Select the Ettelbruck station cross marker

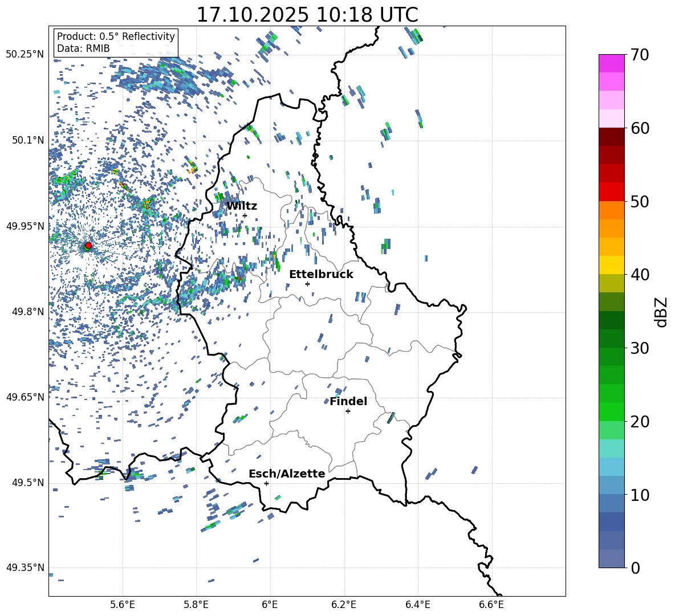coord(307,284)
